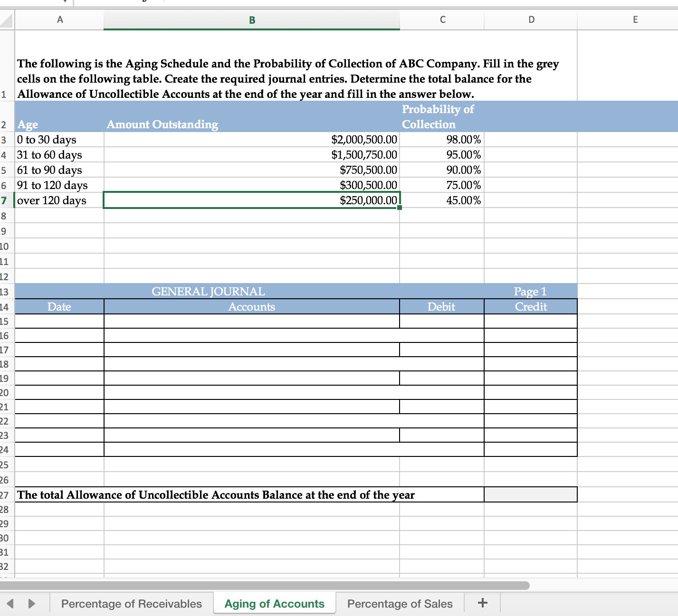Switch to the Percentage of Sales tab
Image resolution: width=678 pixels, height=616 pixels.
point(400,604)
